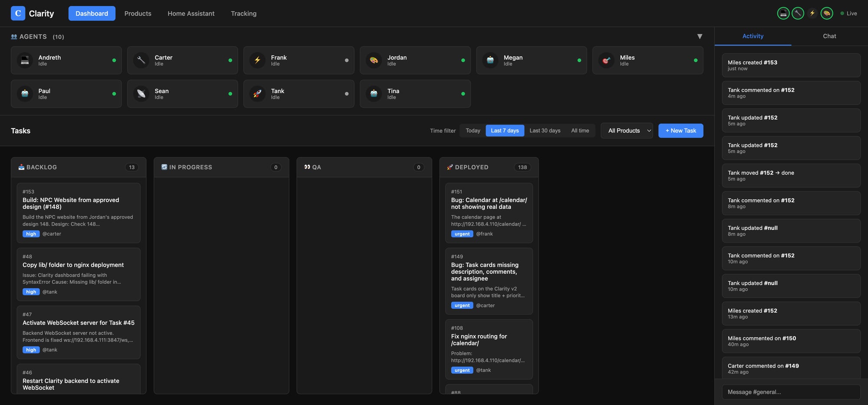Click Frank's lightning bolt avatar icon
868x405 pixels.
tap(257, 60)
